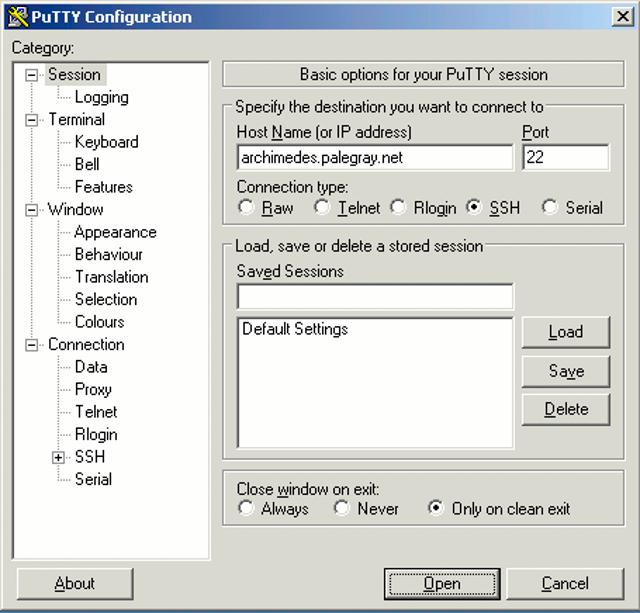The width and height of the screenshot is (640, 613).
Task: Open the Logging category
Action: (x=101, y=97)
